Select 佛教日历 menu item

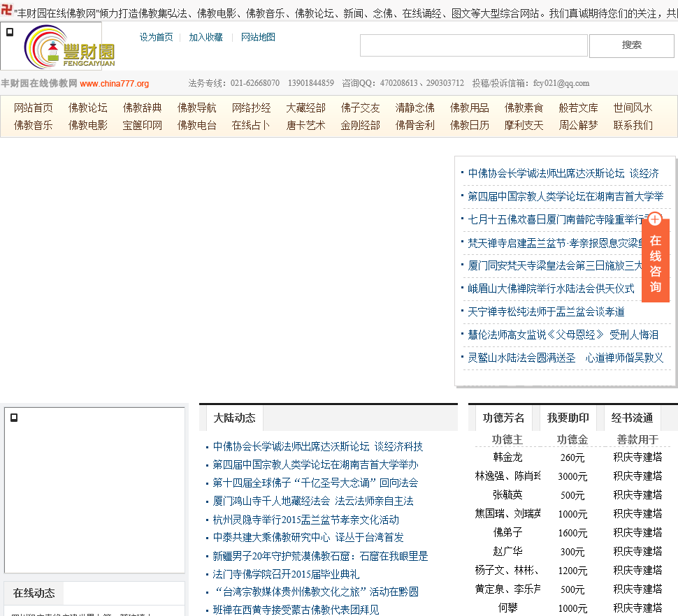click(469, 125)
